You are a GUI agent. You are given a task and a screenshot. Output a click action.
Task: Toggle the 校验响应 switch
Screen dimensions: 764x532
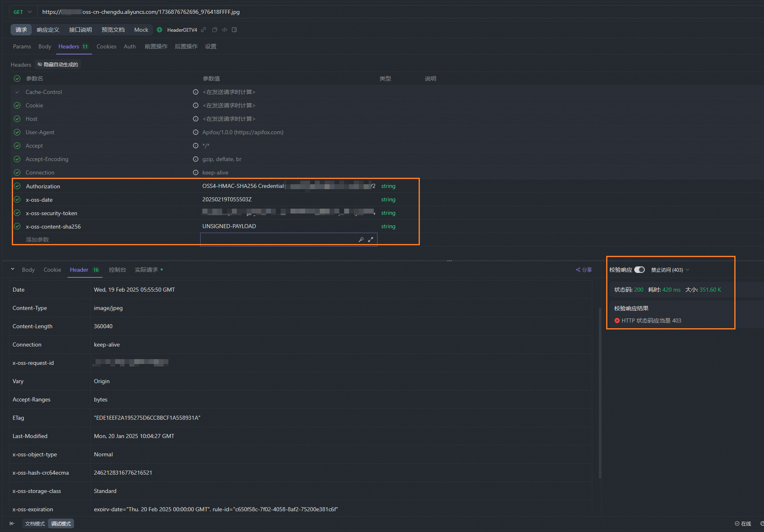(x=639, y=270)
